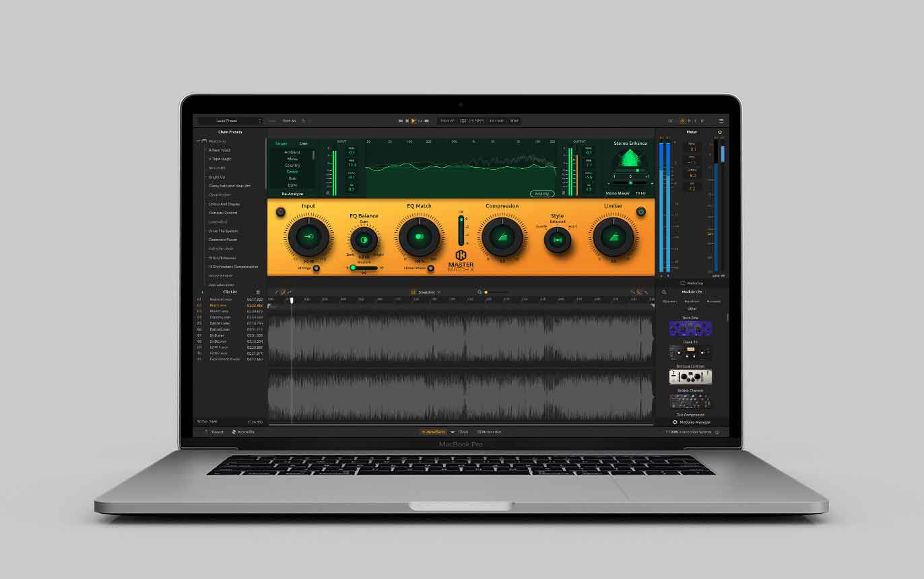Select the Country target genre
This screenshot has height=579, width=924.
292,166
